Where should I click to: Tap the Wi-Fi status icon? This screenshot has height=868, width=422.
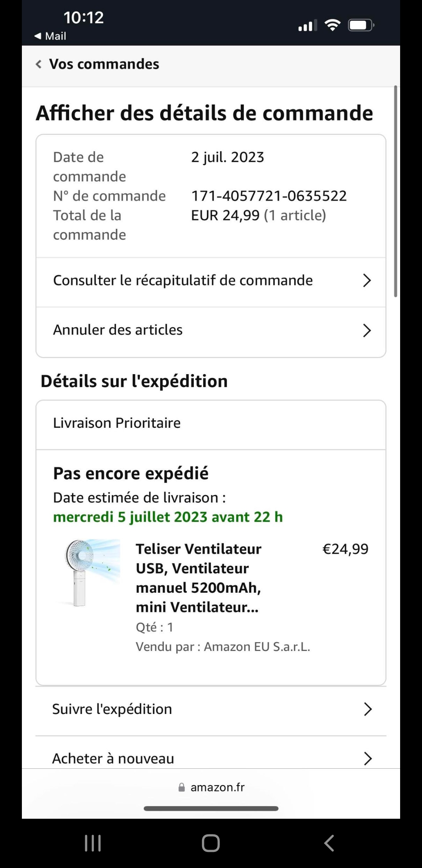coord(333,25)
